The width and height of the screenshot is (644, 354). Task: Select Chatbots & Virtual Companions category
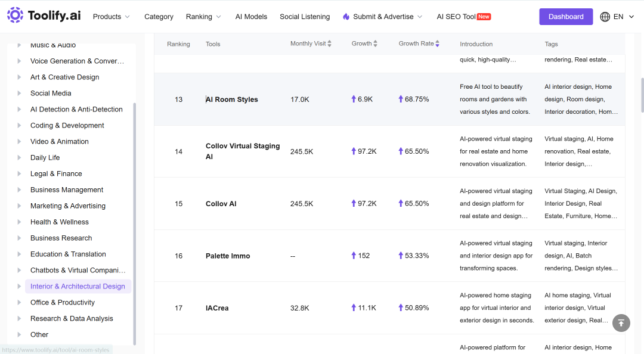[x=78, y=270]
